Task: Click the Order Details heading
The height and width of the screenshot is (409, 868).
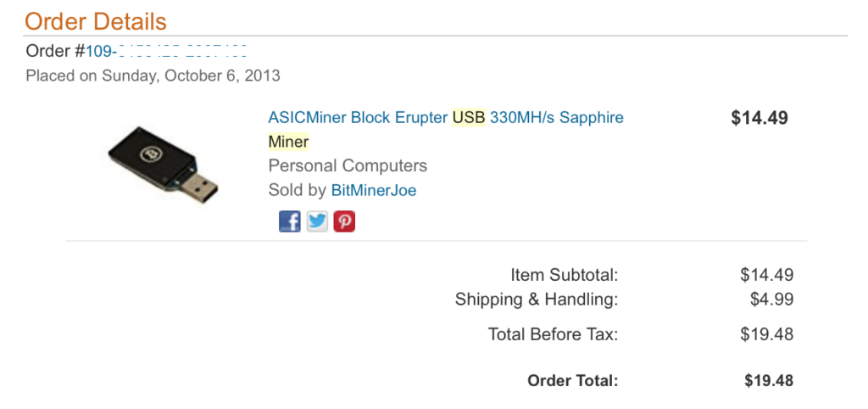Action: (96, 21)
